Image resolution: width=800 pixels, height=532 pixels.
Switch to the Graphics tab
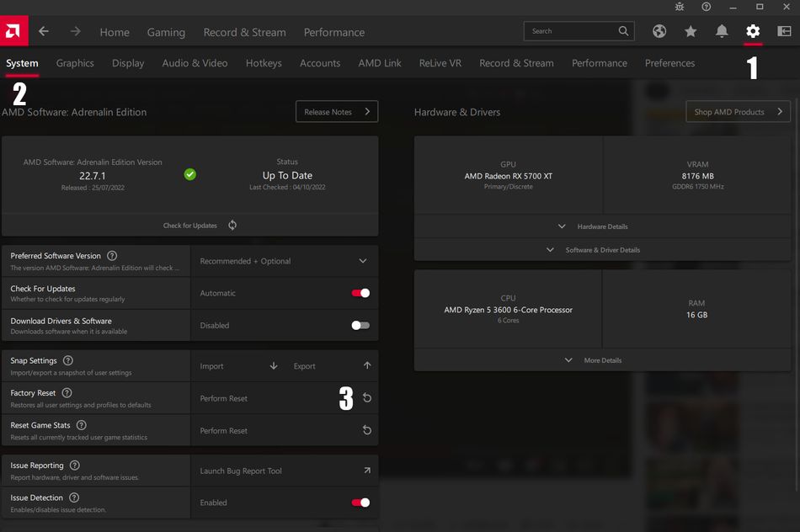[75, 63]
